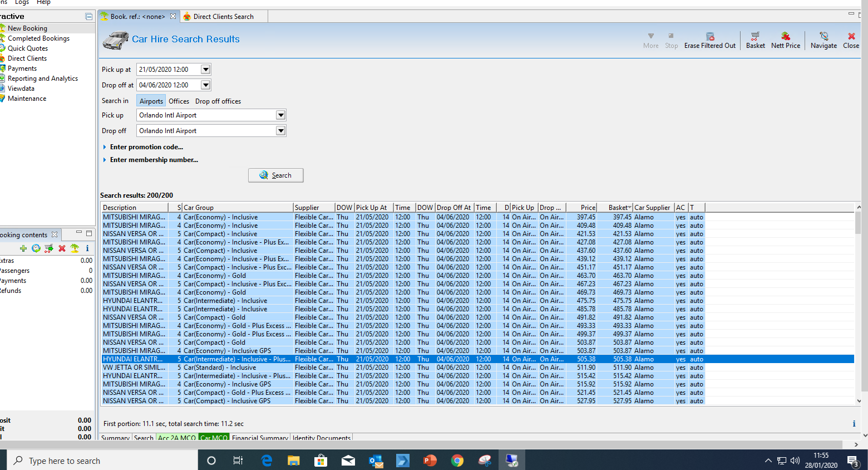Open New Booking in the sidebar
868x470 pixels.
tap(27, 28)
